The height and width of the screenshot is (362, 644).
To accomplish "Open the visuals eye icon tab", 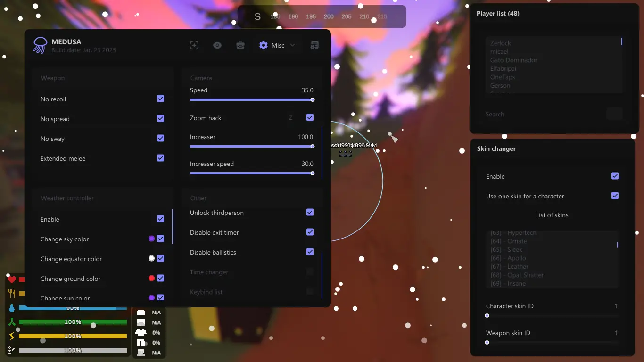I will (217, 45).
